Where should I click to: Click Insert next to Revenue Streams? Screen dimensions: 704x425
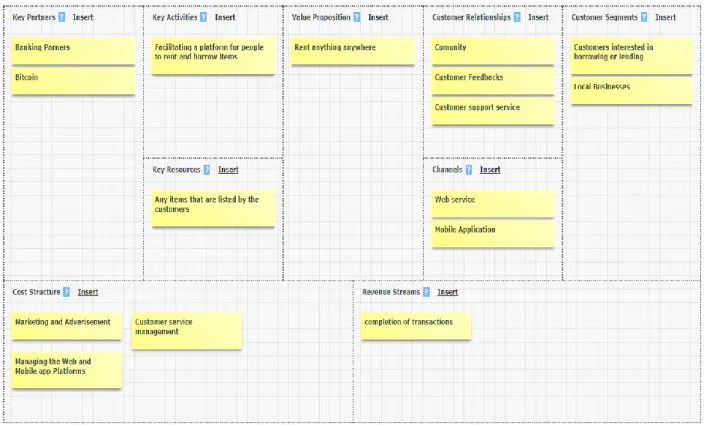[x=448, y=292]
